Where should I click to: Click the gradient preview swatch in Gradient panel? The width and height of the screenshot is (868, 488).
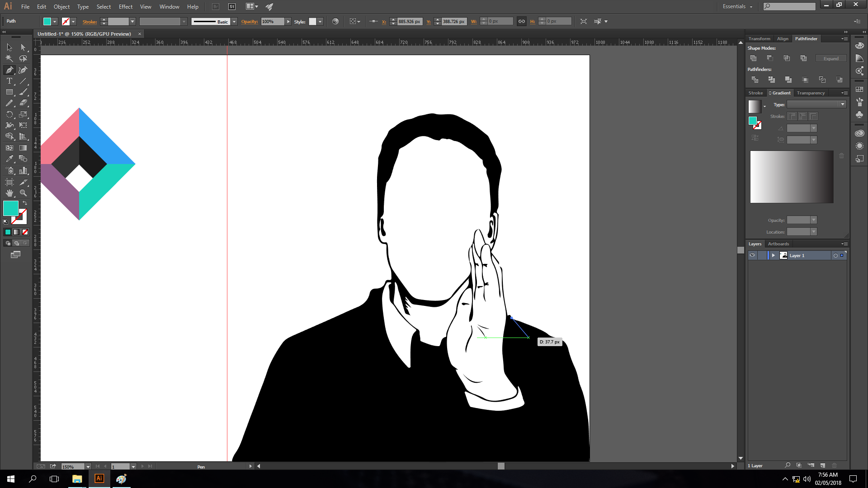754,107
